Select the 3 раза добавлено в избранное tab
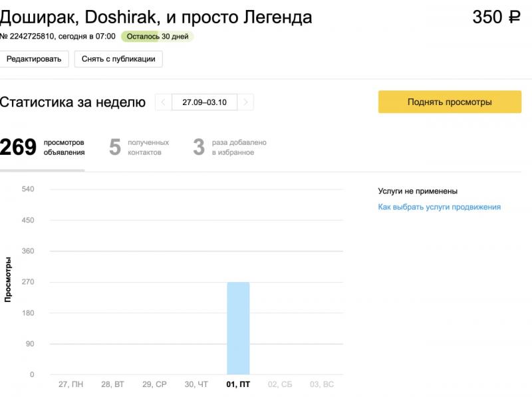The image size is (532, 397). coord(229,147)
